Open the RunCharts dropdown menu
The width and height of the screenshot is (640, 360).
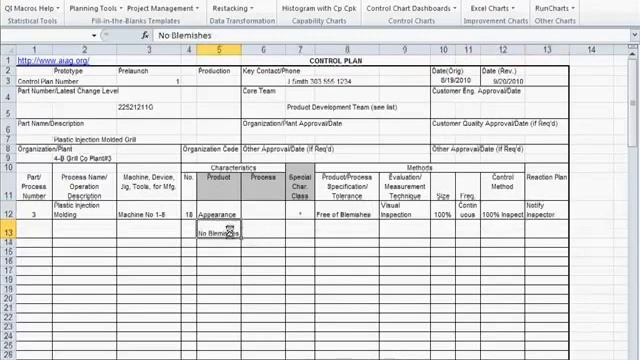point(555,8)
